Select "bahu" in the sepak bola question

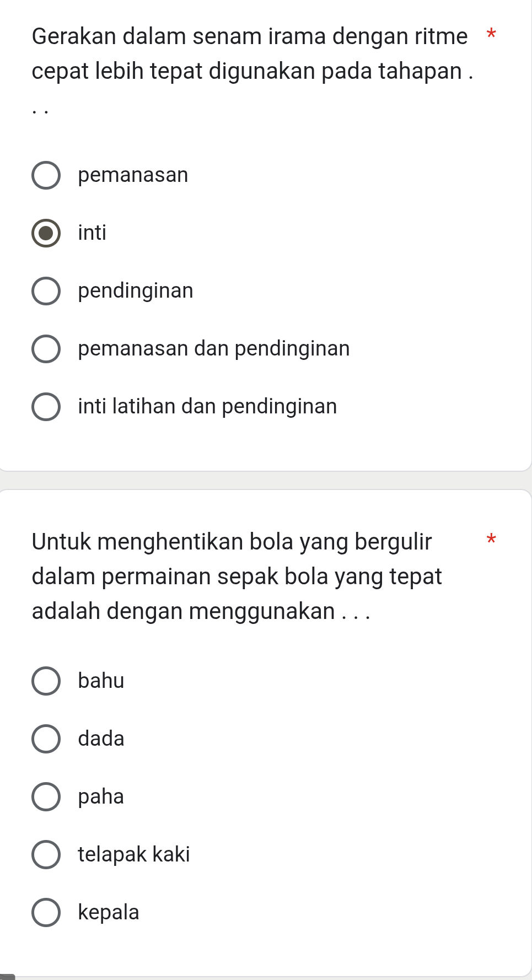point(46,681)
